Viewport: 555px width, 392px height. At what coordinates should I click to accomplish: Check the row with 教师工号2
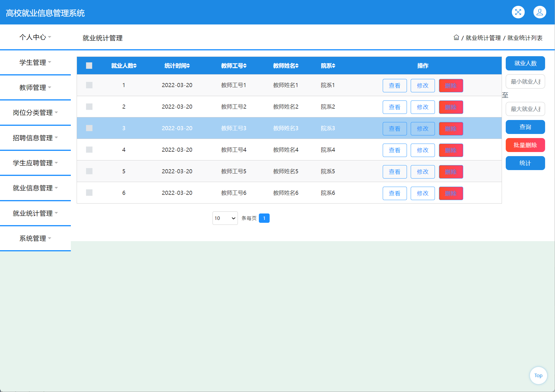point(89,107)
